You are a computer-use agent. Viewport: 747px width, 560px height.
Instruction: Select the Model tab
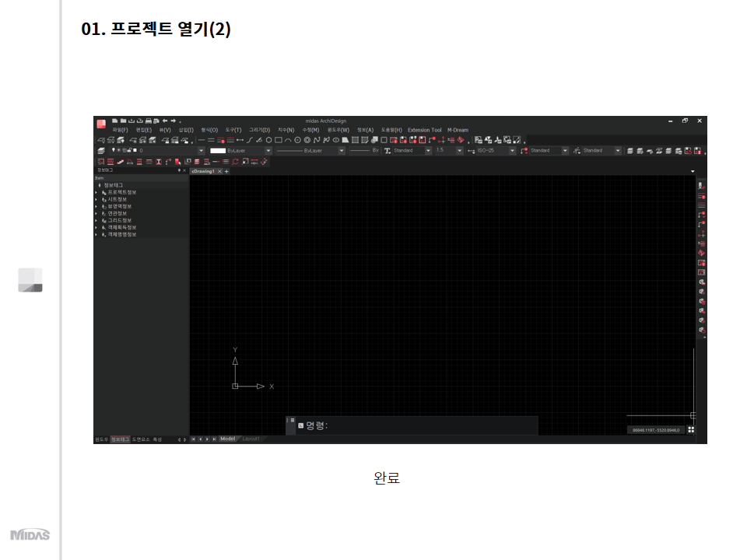click(x=228, y=439)
